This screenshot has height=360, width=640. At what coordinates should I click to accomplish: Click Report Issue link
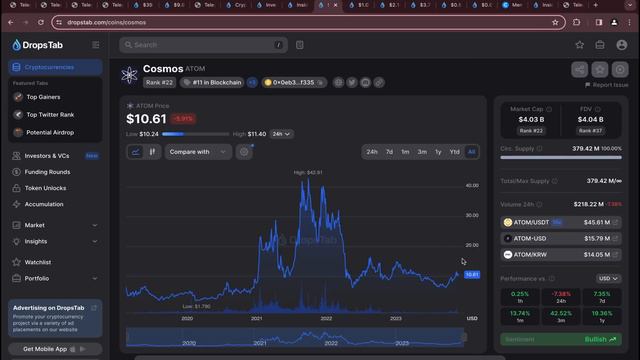click(607, 85)
